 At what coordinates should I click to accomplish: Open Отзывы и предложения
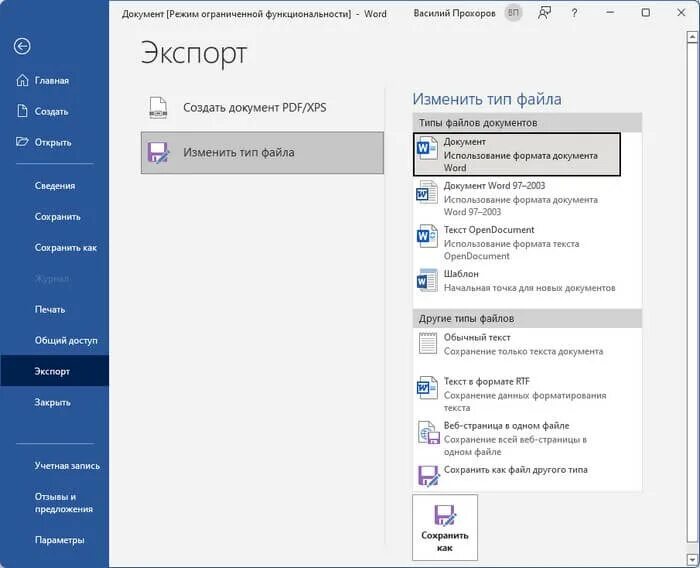(x=54, y=503)
